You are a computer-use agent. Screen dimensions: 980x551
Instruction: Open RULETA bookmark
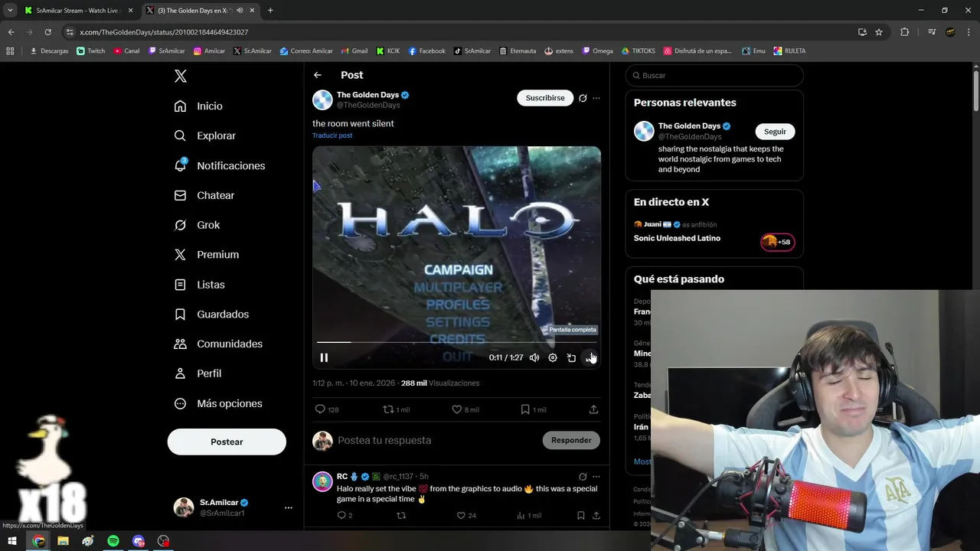click(789, 51)
